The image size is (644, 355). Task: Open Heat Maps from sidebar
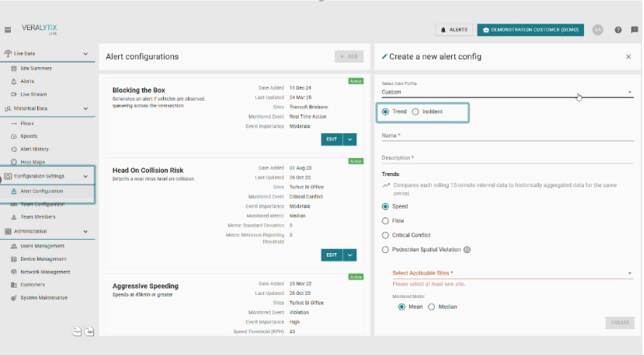[x=32, y=162]
